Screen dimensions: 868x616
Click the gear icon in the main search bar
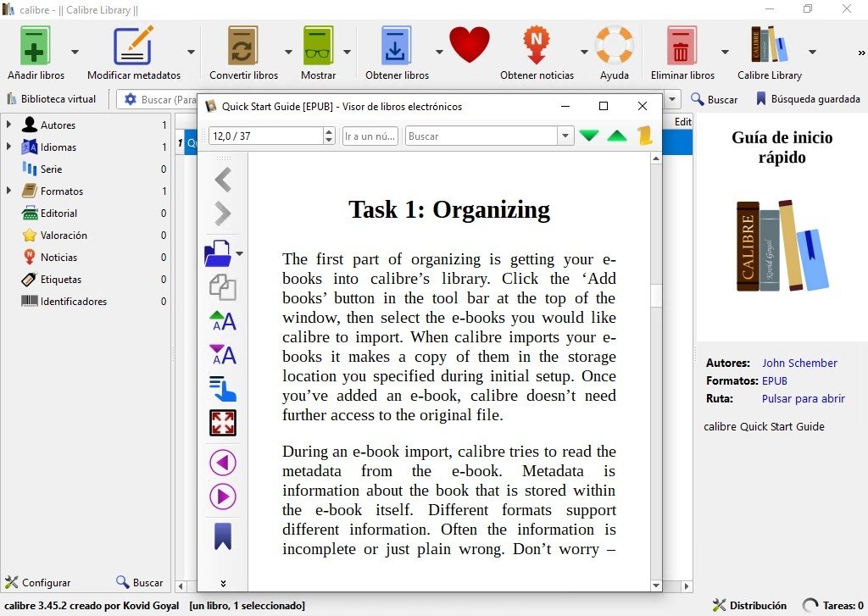point(130,99)
